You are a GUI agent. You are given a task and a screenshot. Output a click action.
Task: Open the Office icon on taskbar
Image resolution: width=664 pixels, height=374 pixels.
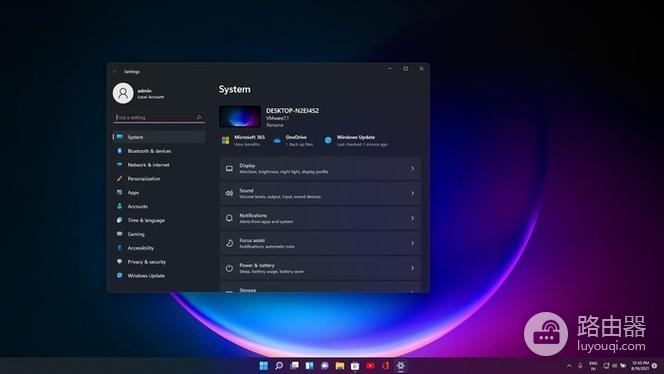pyautogui.click(x=385, y=366)
